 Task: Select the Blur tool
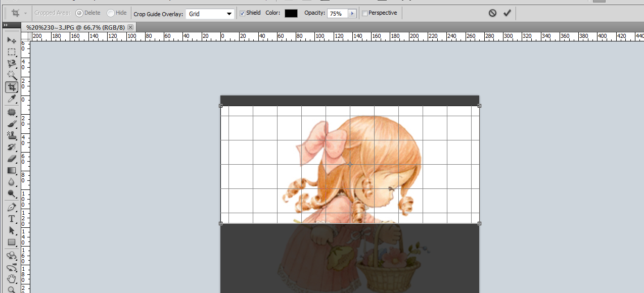pos(12,182)
